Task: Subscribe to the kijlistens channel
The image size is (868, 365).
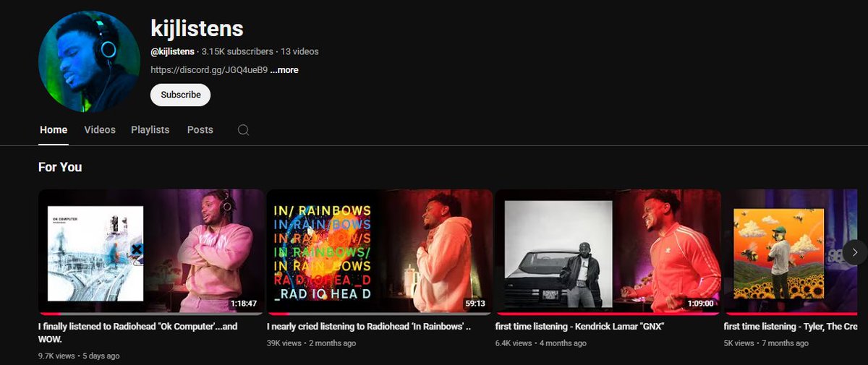Action: pyautogui.click(x=180, y=95)
